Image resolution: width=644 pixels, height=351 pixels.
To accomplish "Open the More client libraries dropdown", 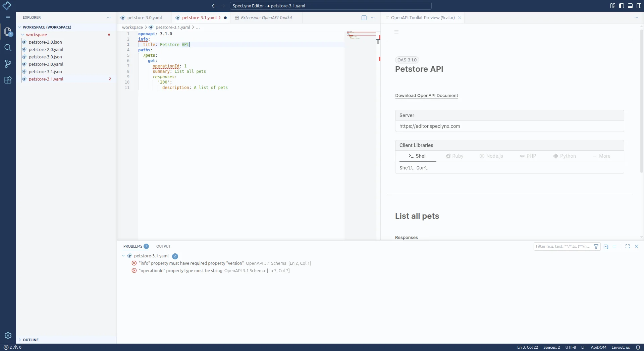I will (602, 156).
